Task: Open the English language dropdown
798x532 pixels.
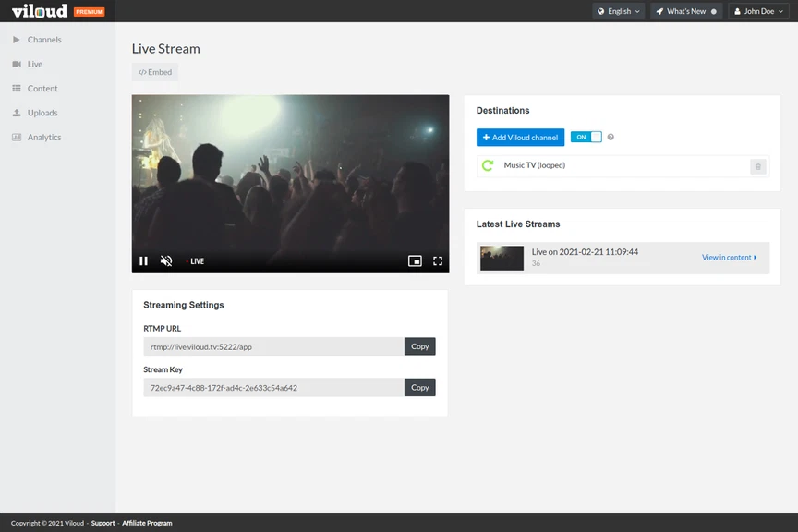Action: point(619,11)
